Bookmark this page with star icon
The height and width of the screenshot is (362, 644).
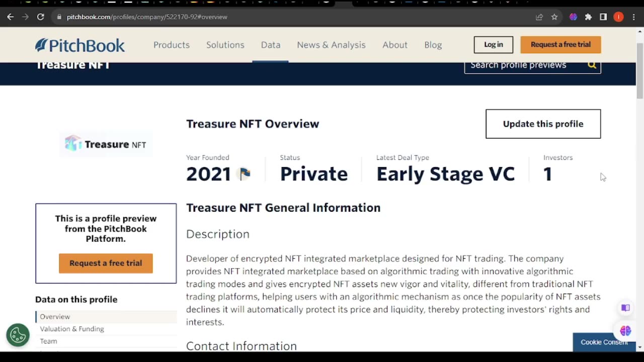point(554,17)
